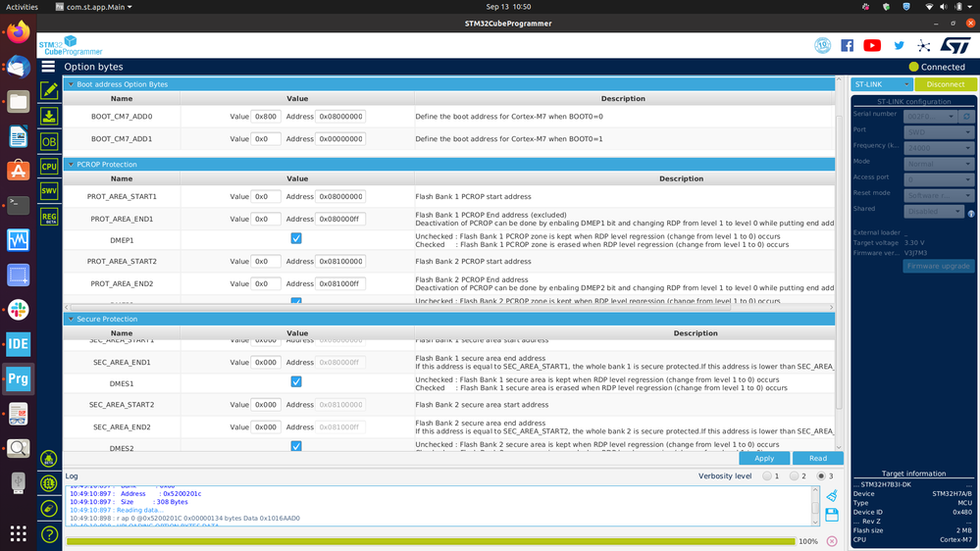
Task: Refresh the serial number list
Action: point(966,117)
